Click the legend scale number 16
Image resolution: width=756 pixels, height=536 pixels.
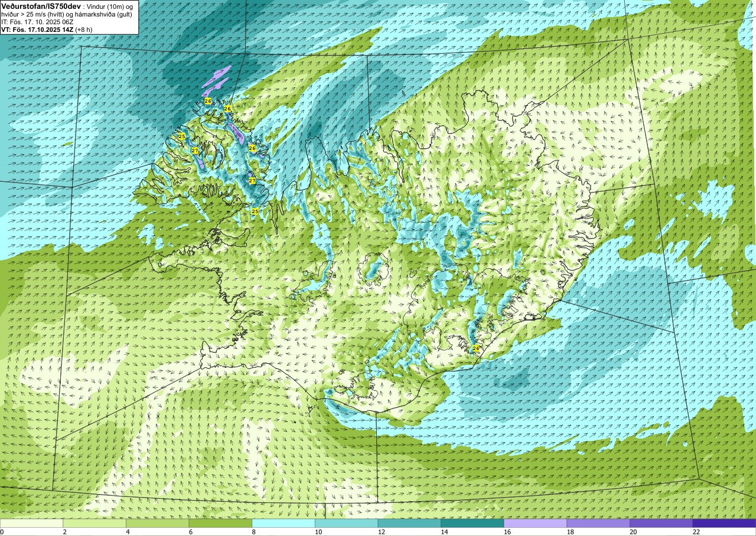[x=507, y=532]
